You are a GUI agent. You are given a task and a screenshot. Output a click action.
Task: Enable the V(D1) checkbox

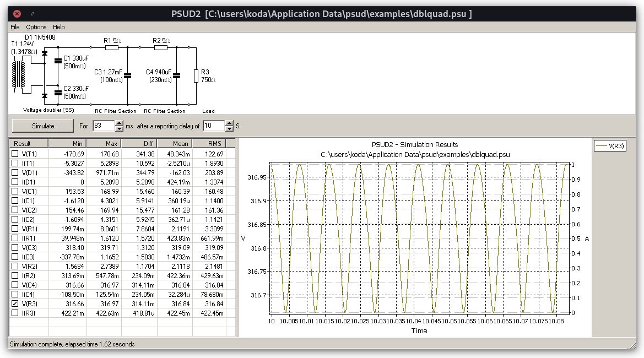tap(15, 172)
